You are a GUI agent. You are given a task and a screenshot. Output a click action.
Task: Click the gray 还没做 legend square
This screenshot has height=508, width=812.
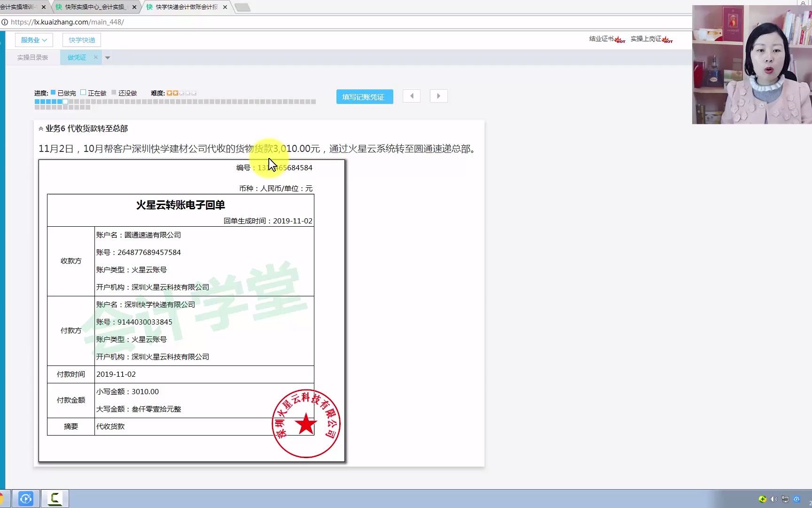pyautogui.click(x=114, y=93)
